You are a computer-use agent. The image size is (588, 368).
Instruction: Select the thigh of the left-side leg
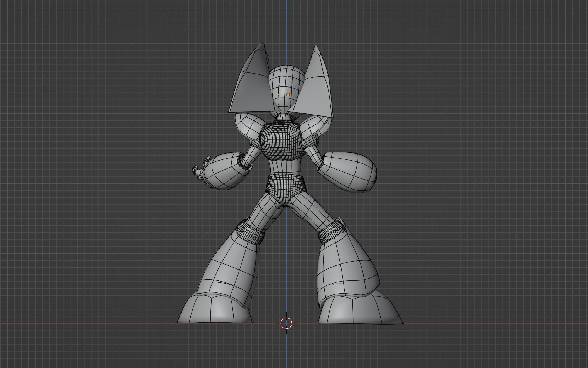[x=266, y=212]
